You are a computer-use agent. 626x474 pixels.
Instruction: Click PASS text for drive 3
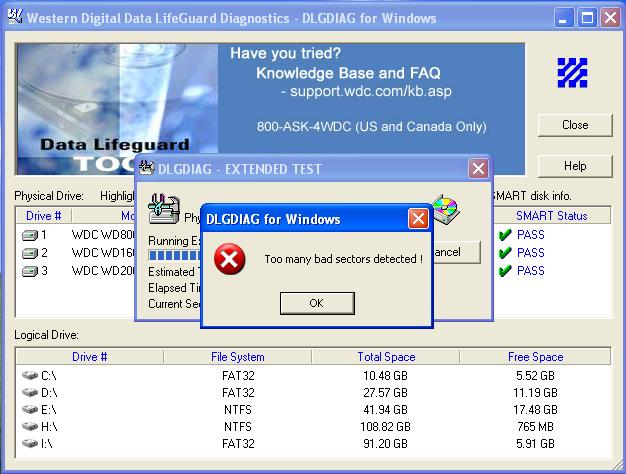click(531, 271)
